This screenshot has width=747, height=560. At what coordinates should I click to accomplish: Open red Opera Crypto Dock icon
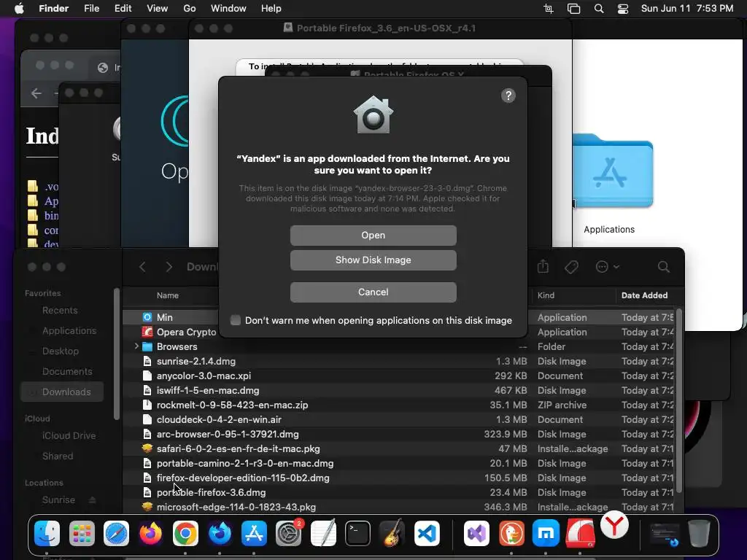pyautogui.click(x=580, y=533)
